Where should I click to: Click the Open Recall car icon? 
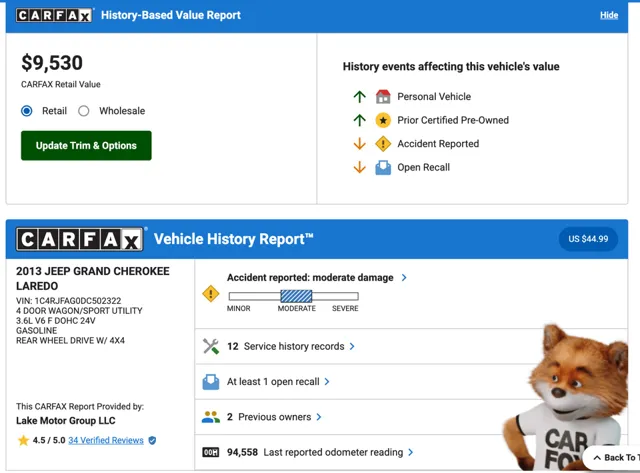[x=383, y=168]
